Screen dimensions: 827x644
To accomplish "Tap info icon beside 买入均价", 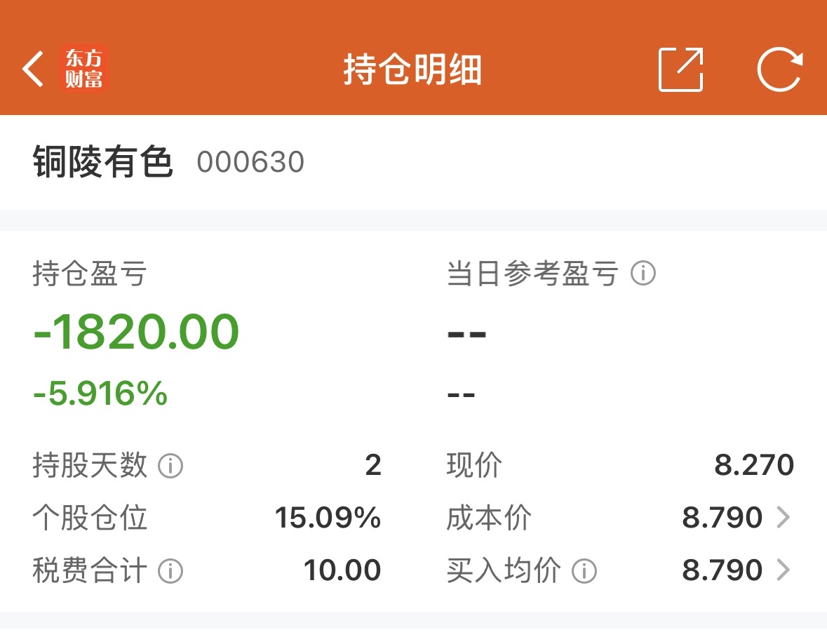I will (584, 571).
